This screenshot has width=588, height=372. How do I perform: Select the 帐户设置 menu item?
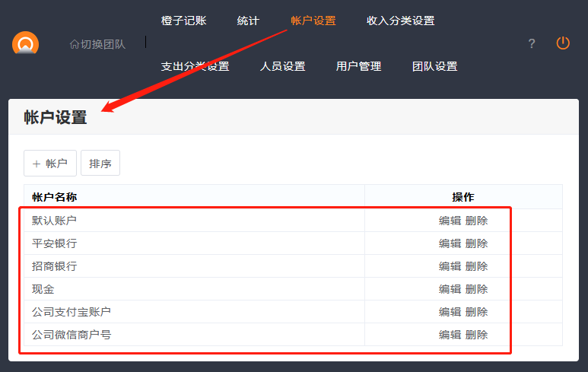[x=313, y=21]
